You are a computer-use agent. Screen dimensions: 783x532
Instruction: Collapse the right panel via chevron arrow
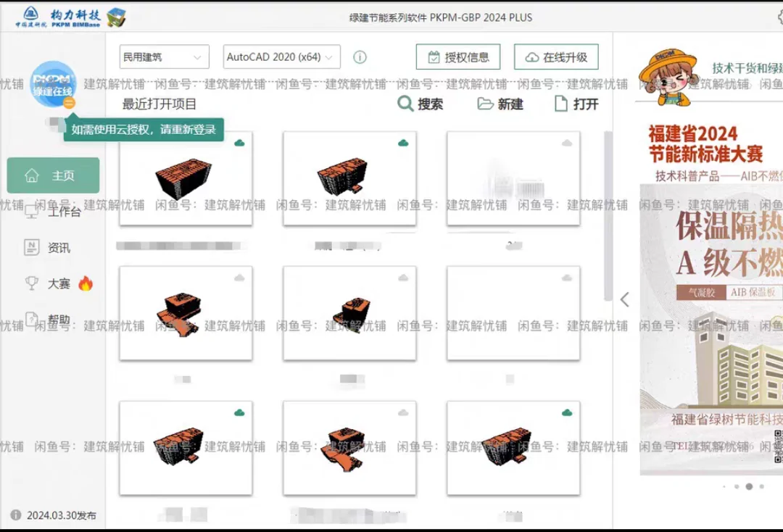click(x=624, y=299)
